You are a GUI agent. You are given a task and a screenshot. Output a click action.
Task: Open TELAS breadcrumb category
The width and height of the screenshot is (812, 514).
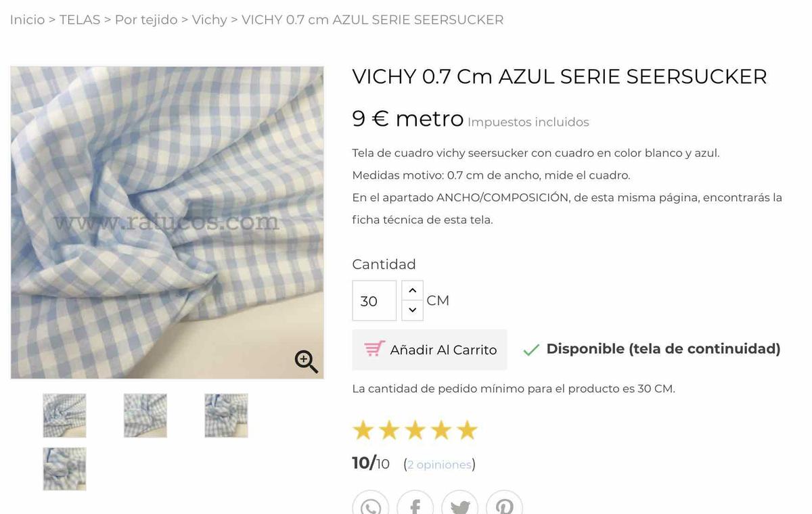pyautogui.click(x=80, y=20)
